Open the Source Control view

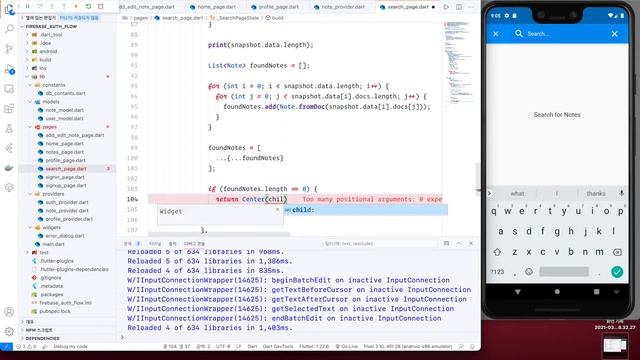[x=9, y=49]
